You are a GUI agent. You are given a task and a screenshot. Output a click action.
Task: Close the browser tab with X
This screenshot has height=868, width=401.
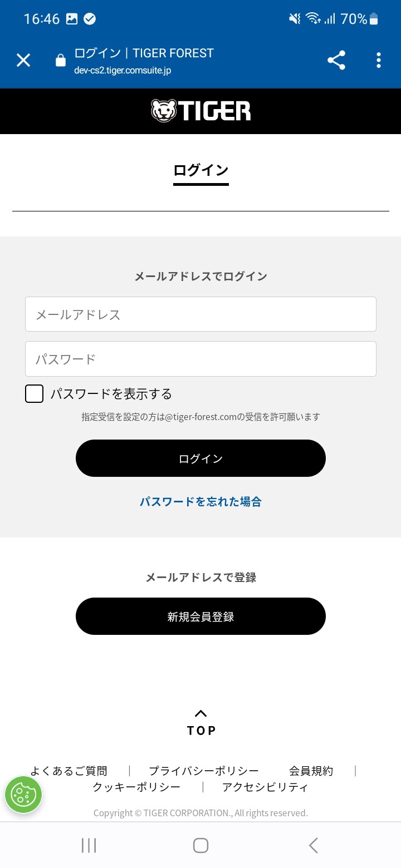(x=23, y=60)
